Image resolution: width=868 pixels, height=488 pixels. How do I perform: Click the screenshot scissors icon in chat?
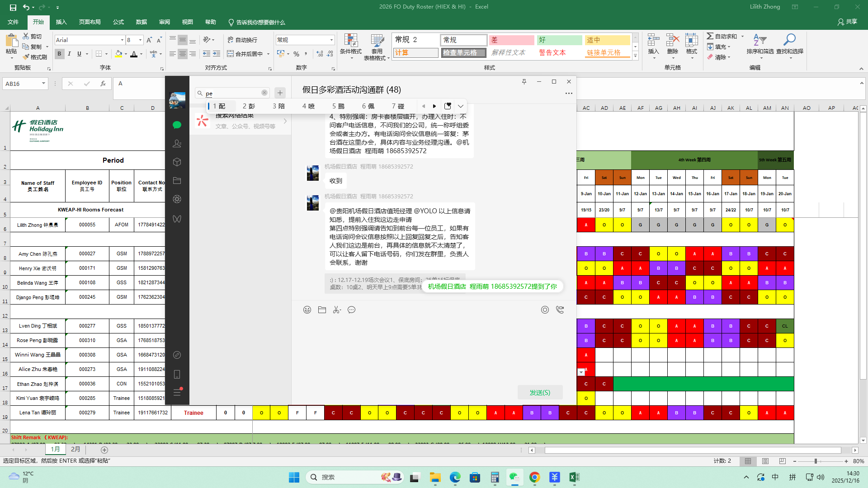pos(336,310)
